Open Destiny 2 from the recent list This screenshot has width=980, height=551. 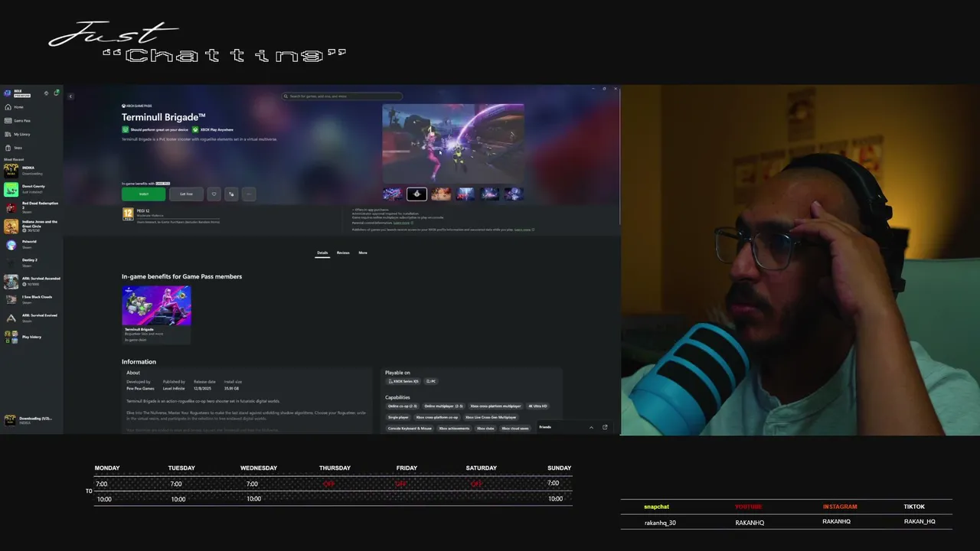pos(31,262)
